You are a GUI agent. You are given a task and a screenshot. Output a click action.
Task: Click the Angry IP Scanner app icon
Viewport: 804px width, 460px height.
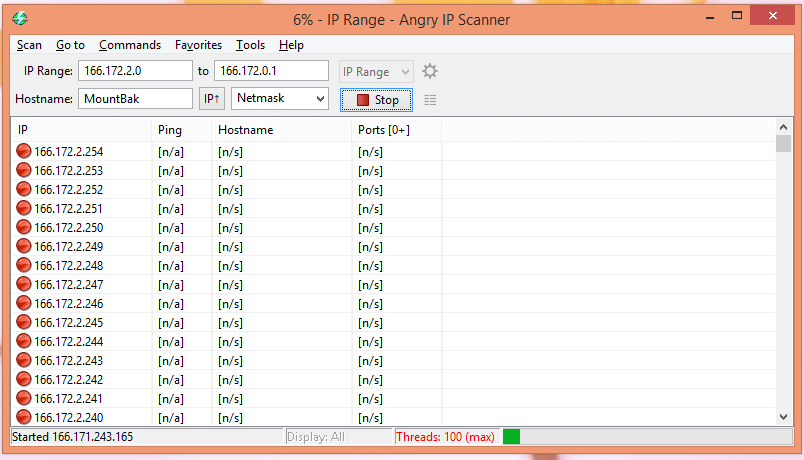tap(20, 19)
